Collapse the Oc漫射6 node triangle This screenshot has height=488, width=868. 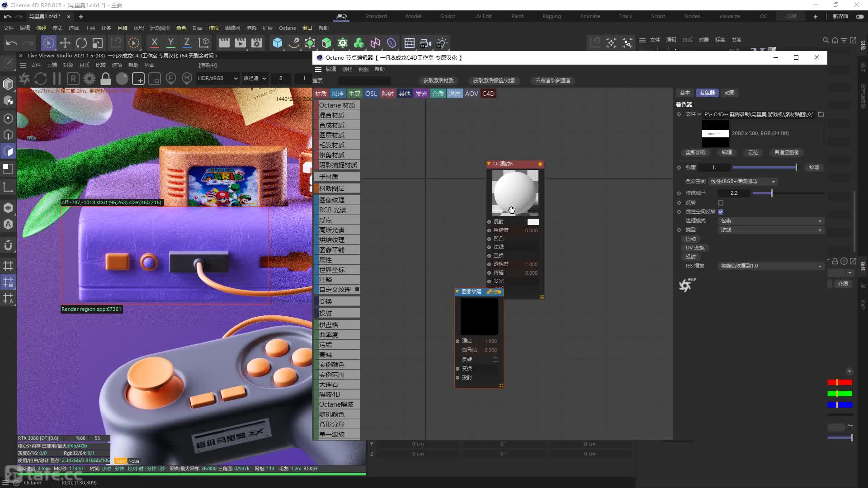click(489, 164)
